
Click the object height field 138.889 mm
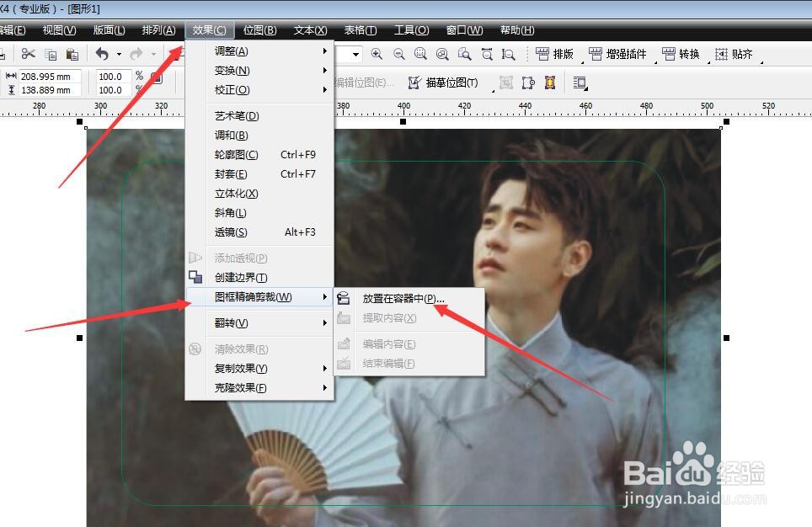[x=50, y=89]
